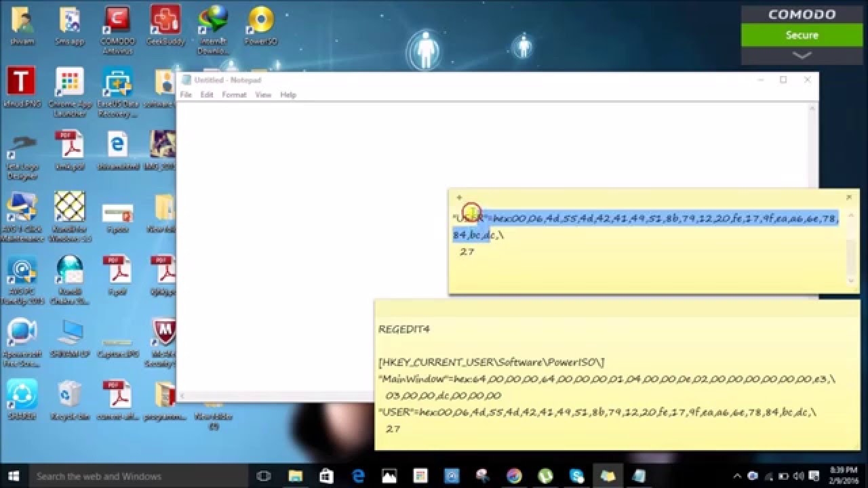Open the Apowersoft screen recorder icon
The width and height of the screenshot is (868, 488).
point(22,342)
